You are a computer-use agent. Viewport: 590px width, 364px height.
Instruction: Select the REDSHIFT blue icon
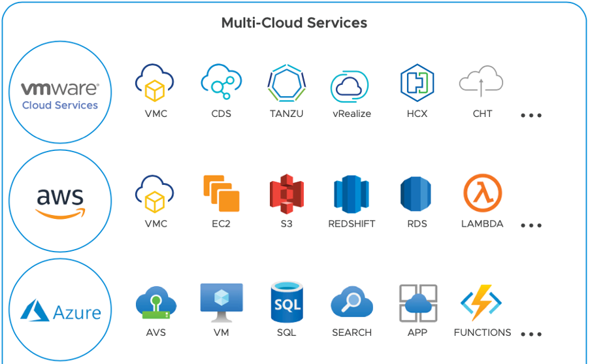pos(352,194)
